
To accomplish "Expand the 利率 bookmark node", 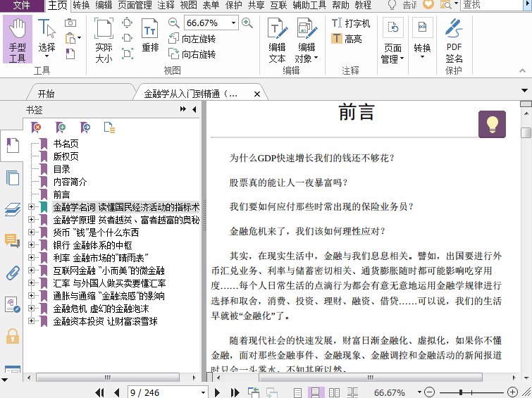I will coord(31,258).
